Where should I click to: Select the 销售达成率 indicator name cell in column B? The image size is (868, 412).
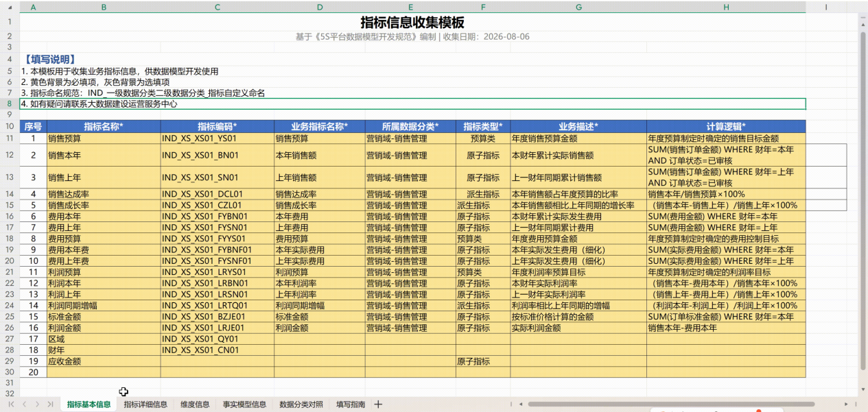point(104,194)
